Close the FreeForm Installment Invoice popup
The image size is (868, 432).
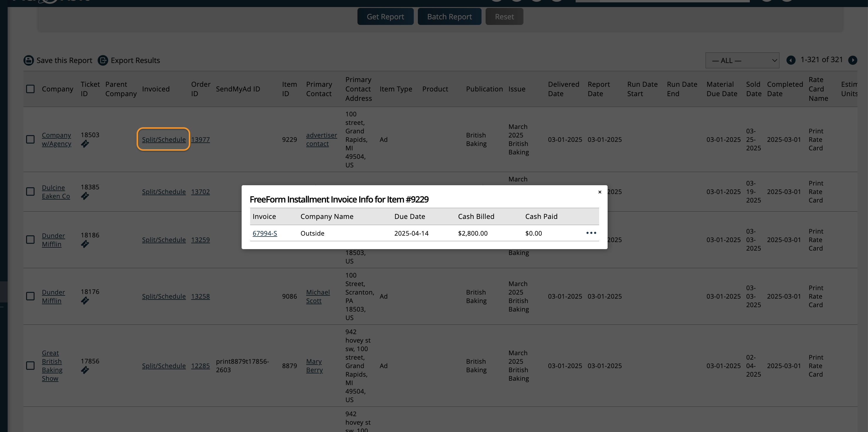(x=599, y=192)
